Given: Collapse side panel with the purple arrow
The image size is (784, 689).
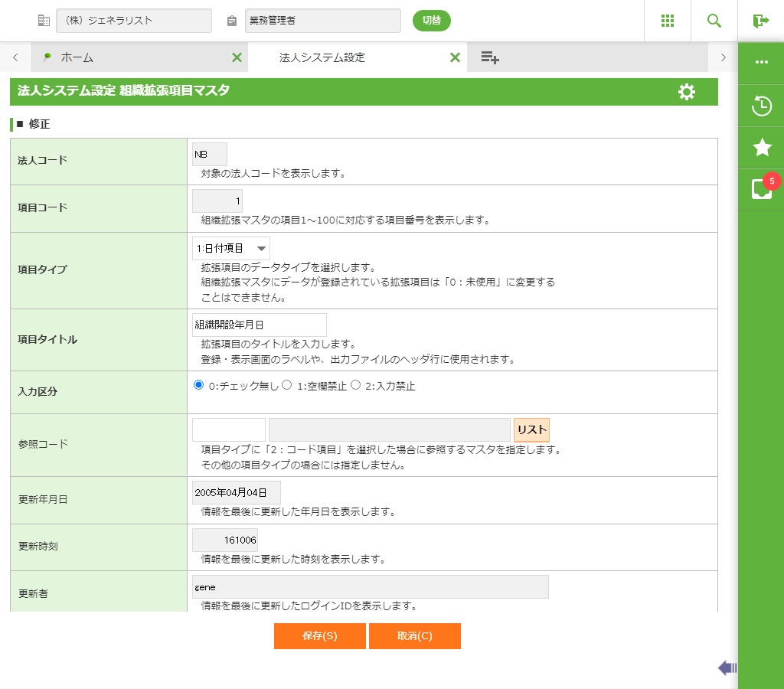Looking at the screenshot, I should [x=727, y=668].
